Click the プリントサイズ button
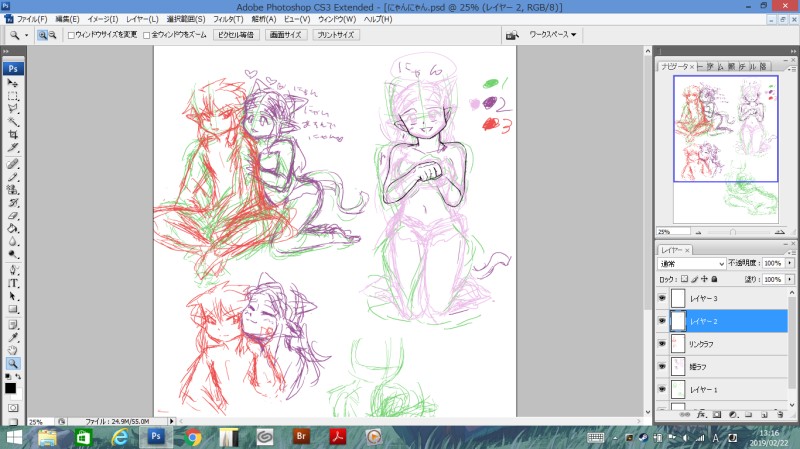The image size is (800, 449). [335, 35]
